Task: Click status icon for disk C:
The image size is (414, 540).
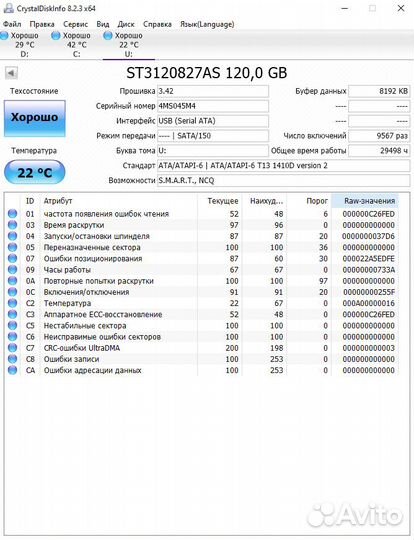Action: [x=55, y=35]
